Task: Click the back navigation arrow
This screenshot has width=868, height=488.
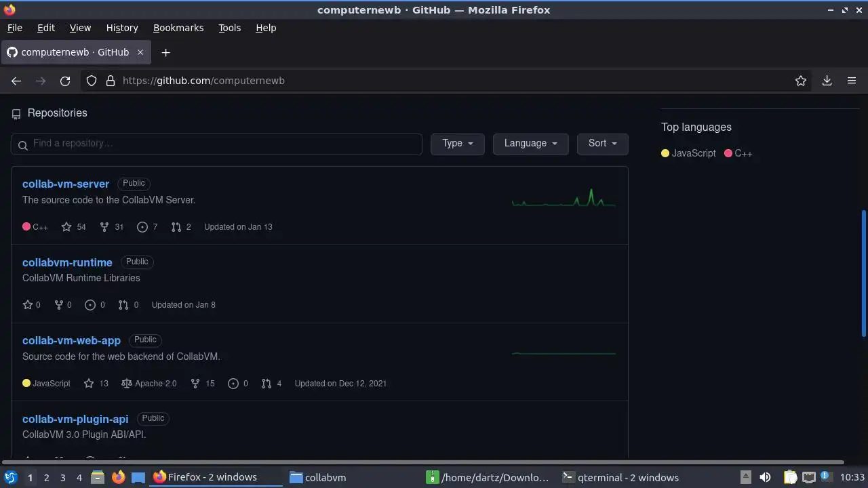Action: [x=16, y=81]
